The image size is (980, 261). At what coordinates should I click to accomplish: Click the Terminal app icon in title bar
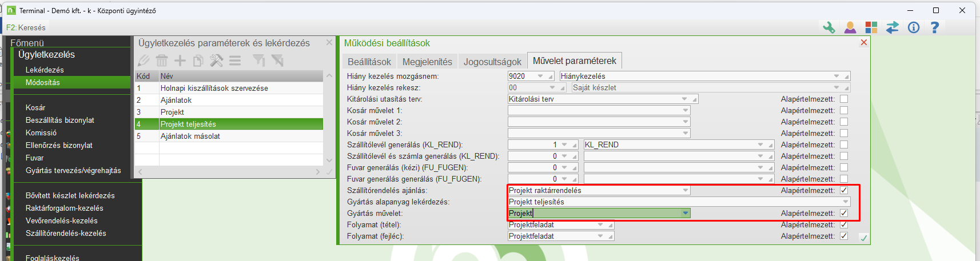[11, 10]
